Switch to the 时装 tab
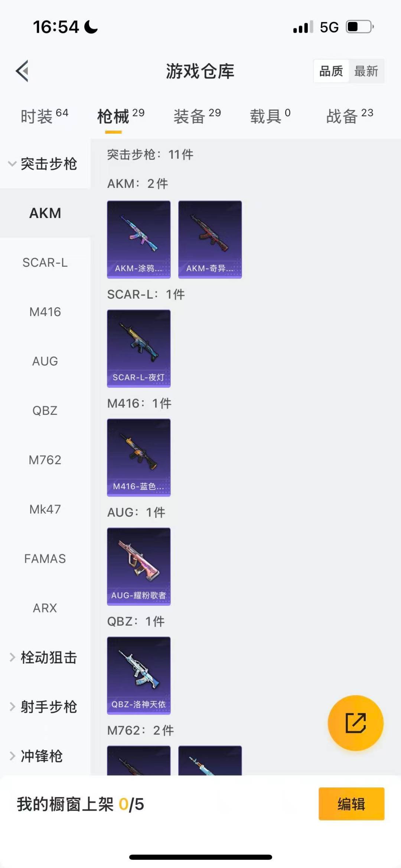Image resolution: width=401 pixels, height=868 pixels. [44, 116]
